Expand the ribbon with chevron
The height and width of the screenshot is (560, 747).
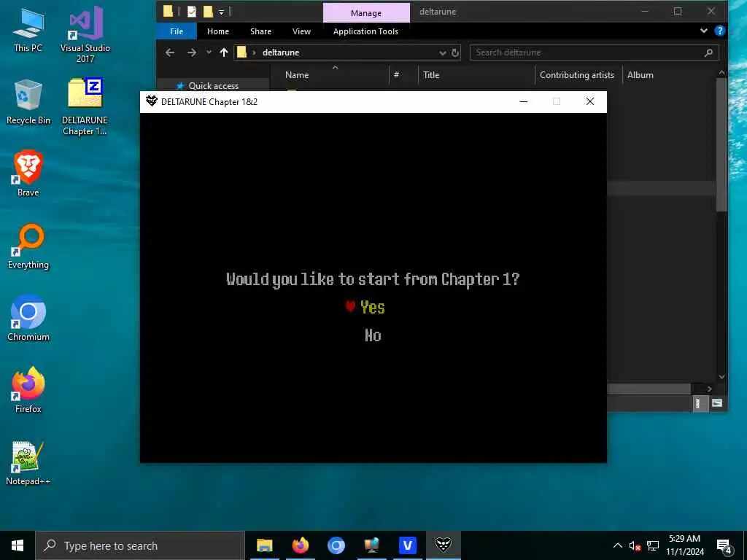click(704, 31)
